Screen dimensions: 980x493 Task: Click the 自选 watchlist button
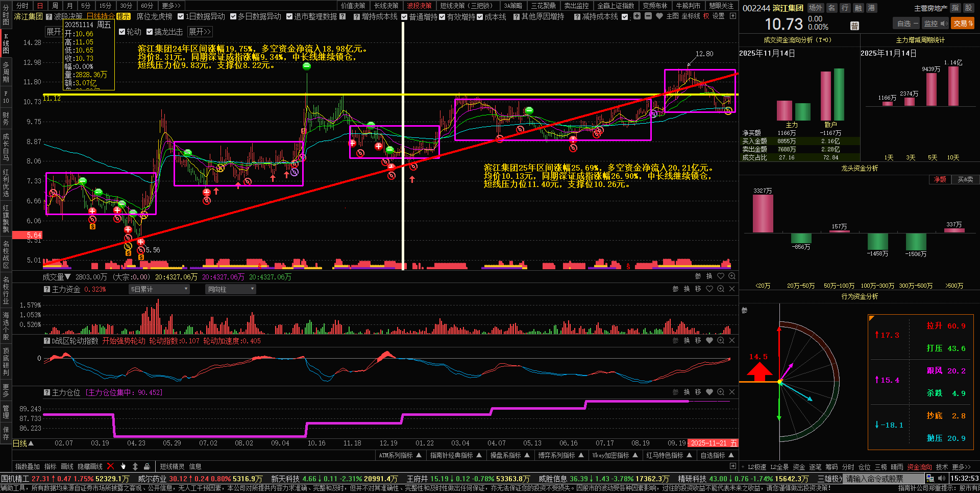point(906,24)
